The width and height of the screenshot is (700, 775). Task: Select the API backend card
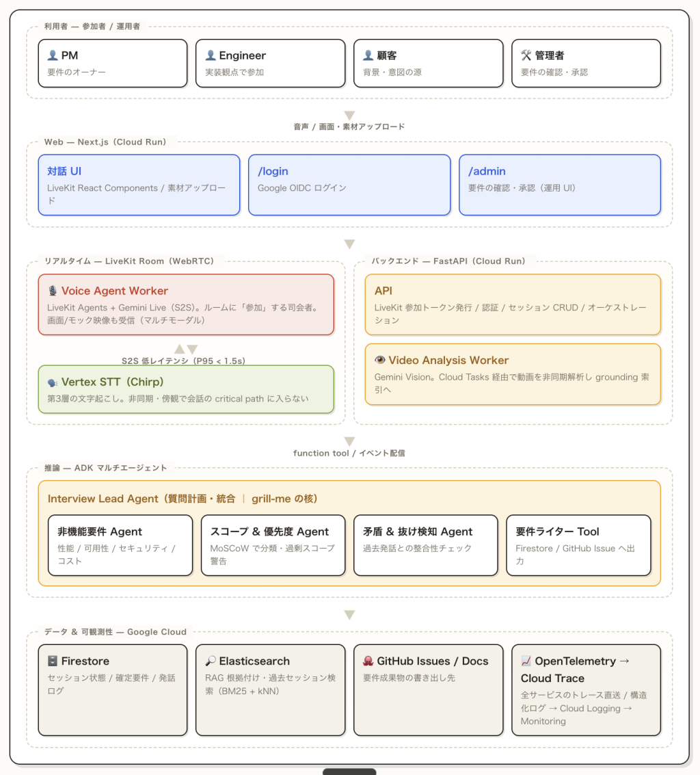(513, 304)
